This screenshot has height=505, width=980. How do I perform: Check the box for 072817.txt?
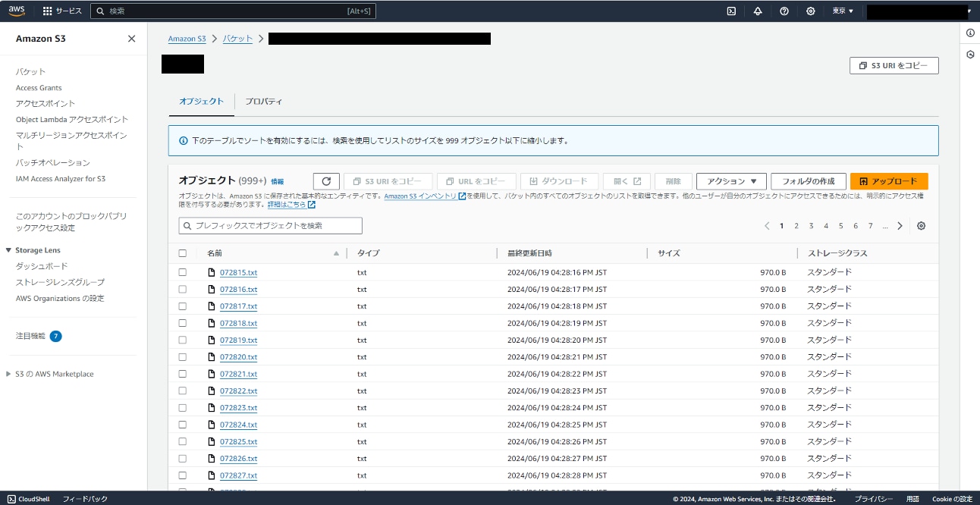[182, 306]
